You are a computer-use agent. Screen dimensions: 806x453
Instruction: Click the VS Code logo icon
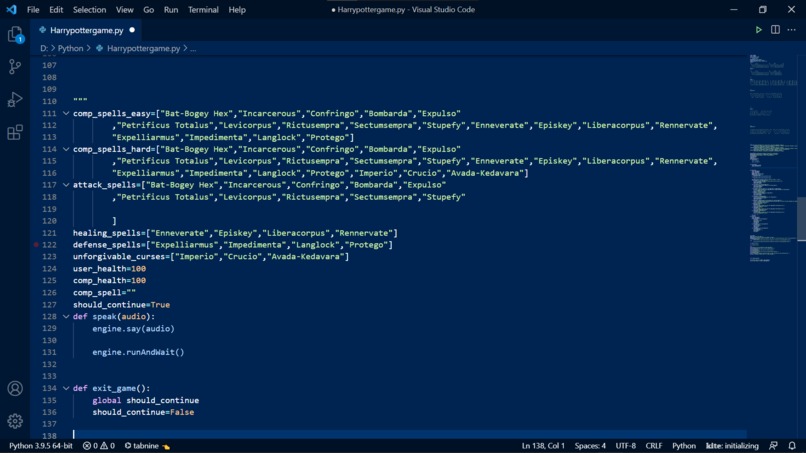click(11, 9)
